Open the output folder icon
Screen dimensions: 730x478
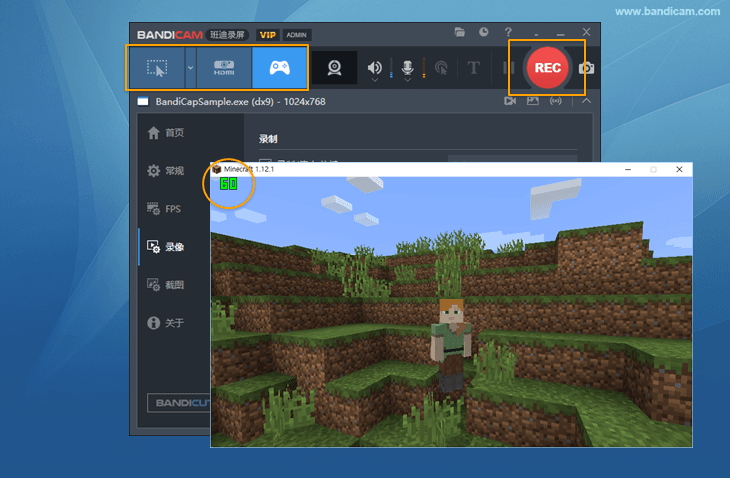[460, 32]
